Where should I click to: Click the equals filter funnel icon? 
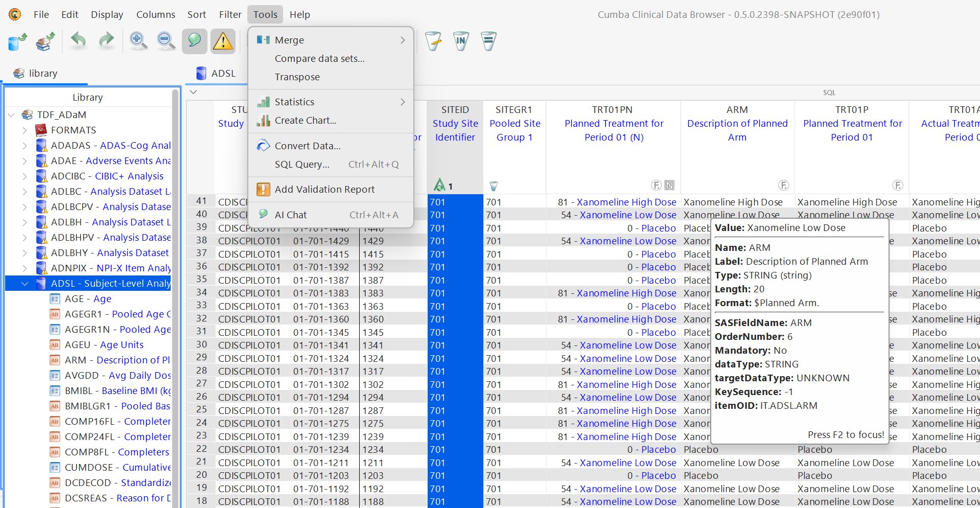488,41
